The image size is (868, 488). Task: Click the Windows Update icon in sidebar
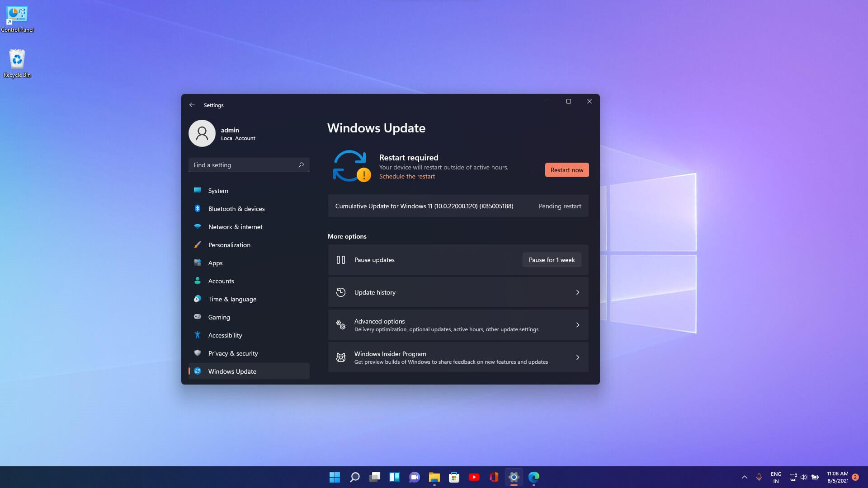tap(198, 371)
